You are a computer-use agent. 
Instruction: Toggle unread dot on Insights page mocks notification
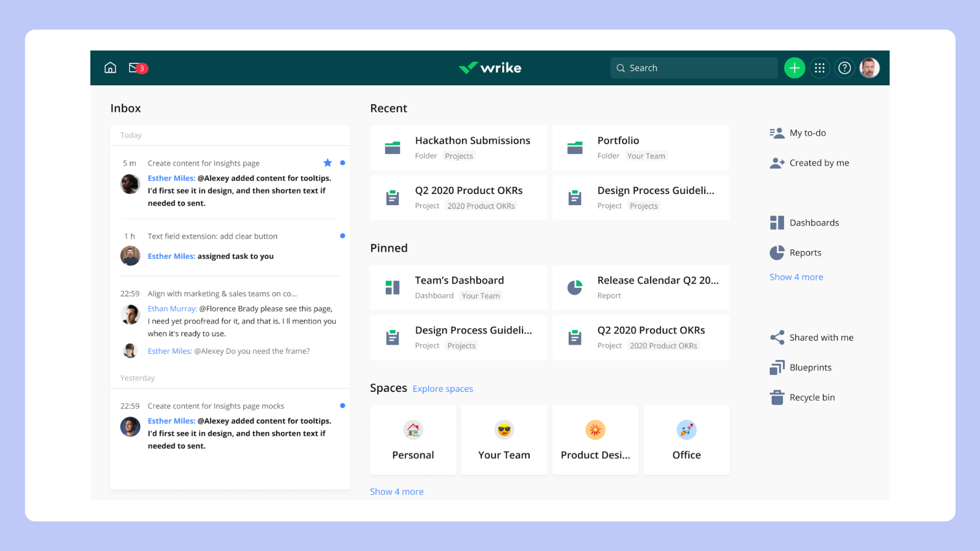342,406
